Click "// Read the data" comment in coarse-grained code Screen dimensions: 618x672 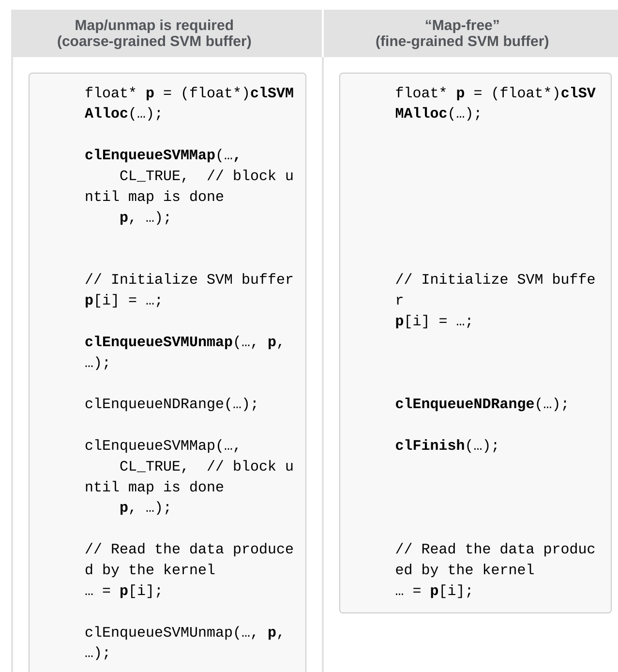[x=189, y=549]
